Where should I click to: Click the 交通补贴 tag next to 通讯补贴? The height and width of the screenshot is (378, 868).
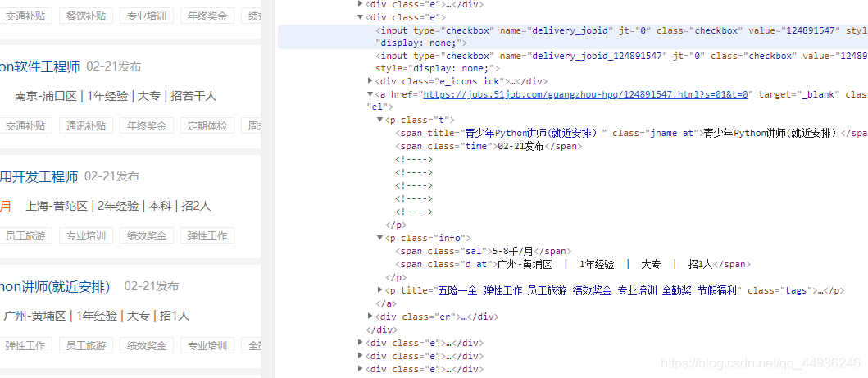(25, 125)
